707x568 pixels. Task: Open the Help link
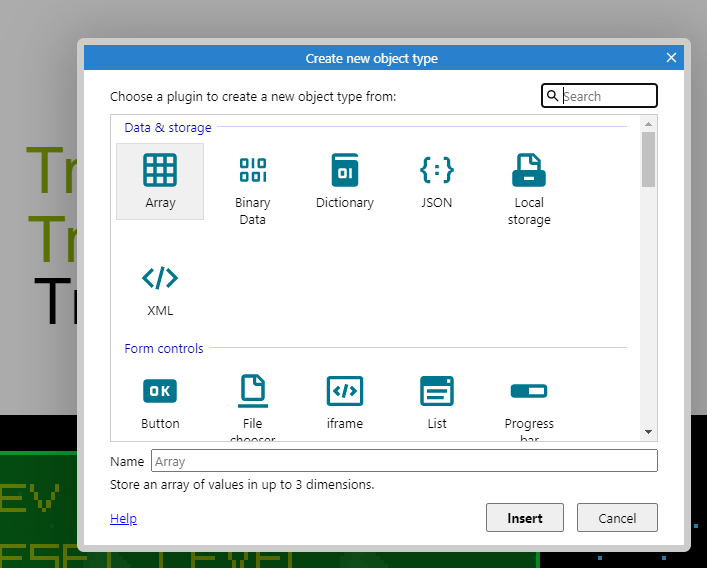[123, 518]
